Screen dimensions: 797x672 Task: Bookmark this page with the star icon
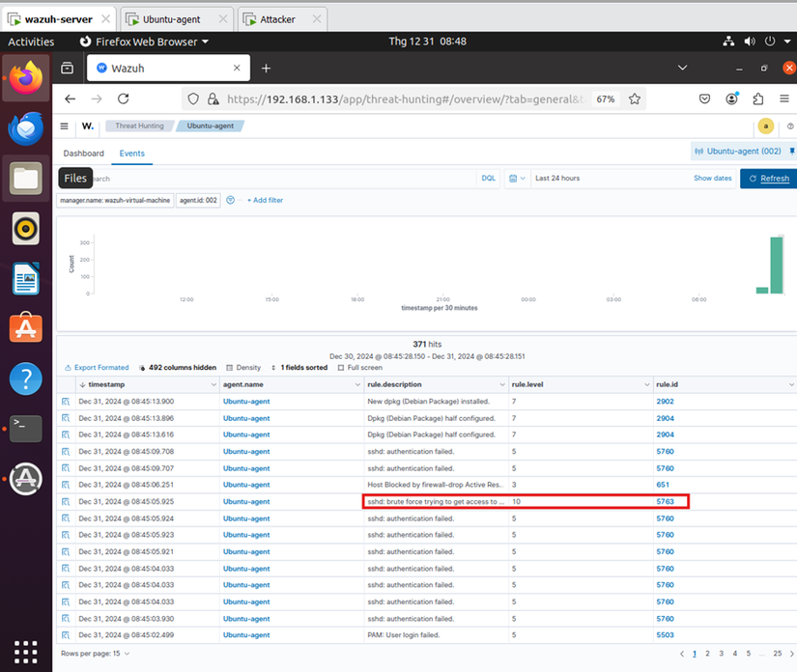(x=635, y=99)
